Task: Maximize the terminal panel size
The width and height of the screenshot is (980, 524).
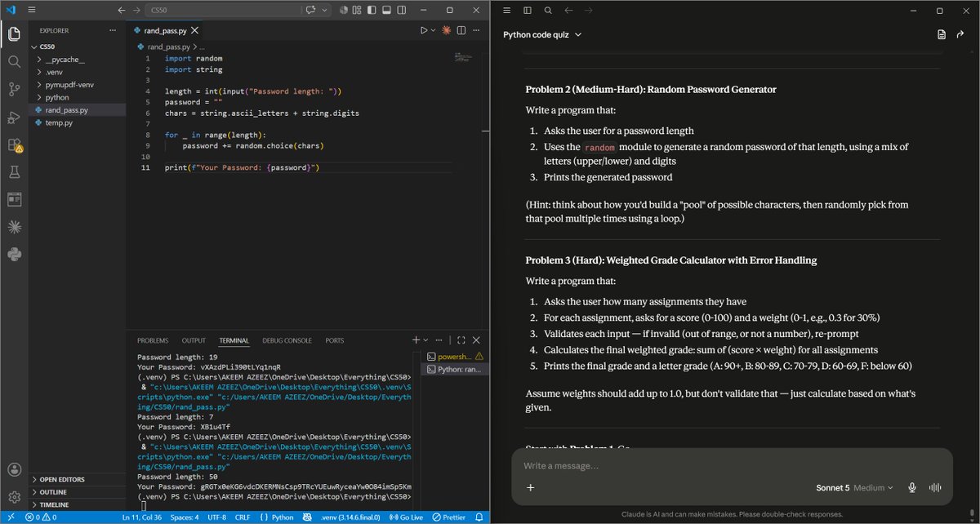Action: (x=461, y=340)
